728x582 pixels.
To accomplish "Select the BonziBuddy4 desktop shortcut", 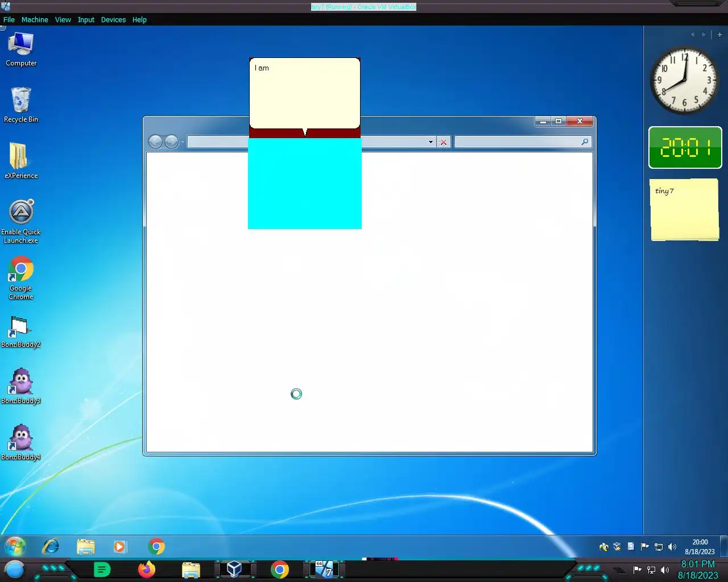I will (21, 442).
